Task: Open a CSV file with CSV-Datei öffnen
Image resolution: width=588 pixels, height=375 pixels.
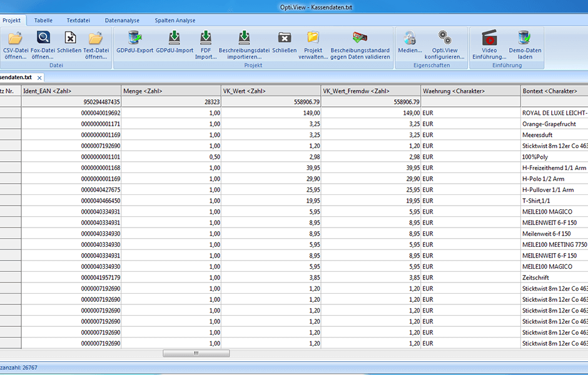Action: point(16,45)
